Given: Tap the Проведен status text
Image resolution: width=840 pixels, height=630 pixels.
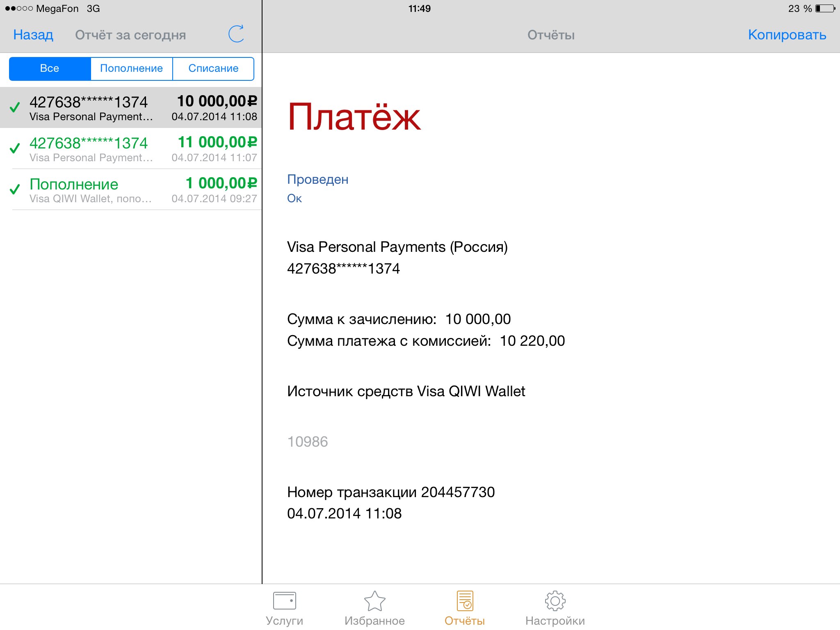Looking at the screenshot, I should (x=317, y=180).
